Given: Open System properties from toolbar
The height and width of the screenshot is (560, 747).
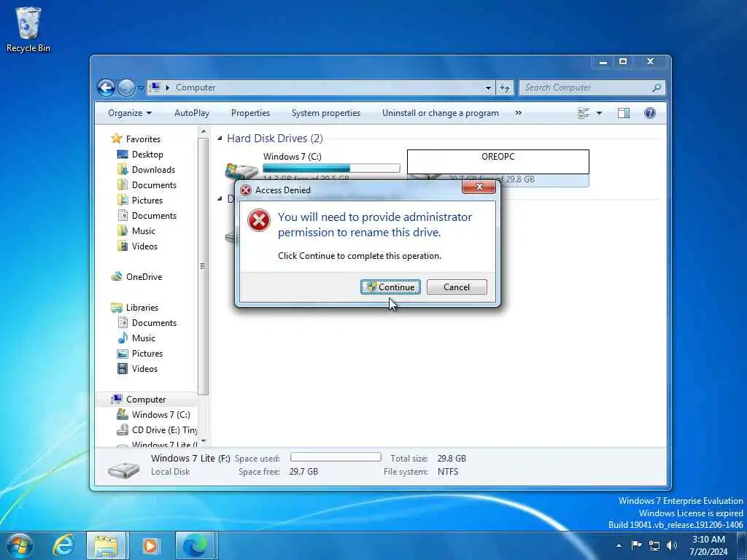Looking at the screenshot, I should coord(326,113).
